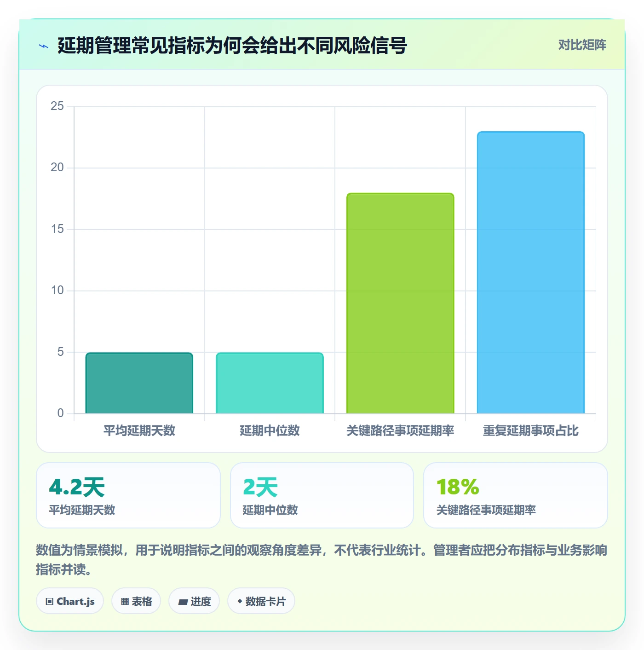
Task: Click the green 关键路径事项延期率 bar
Action: click(x=400, y=303)
